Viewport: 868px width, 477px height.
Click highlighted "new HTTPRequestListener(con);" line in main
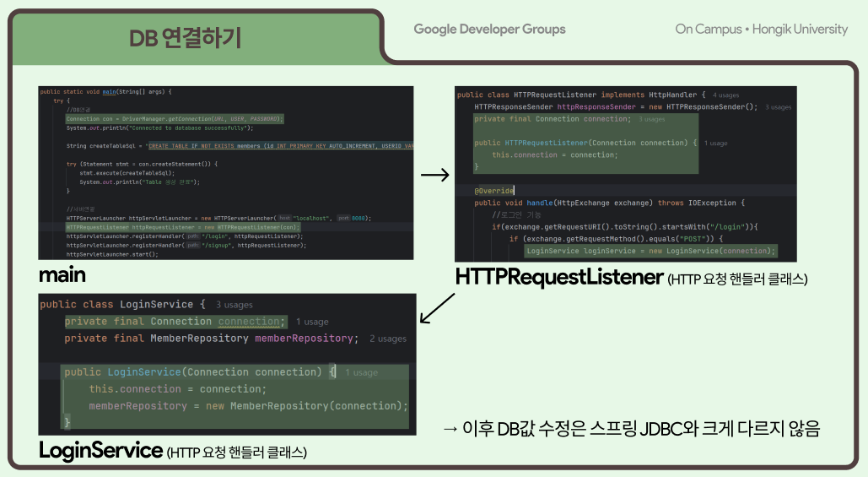(183, 227)
